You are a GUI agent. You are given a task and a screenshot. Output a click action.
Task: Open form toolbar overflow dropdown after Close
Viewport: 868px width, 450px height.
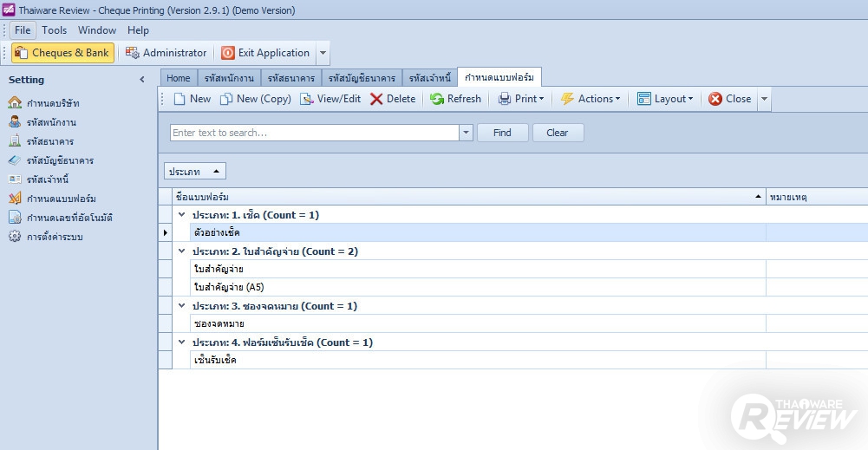coord(765,99)
